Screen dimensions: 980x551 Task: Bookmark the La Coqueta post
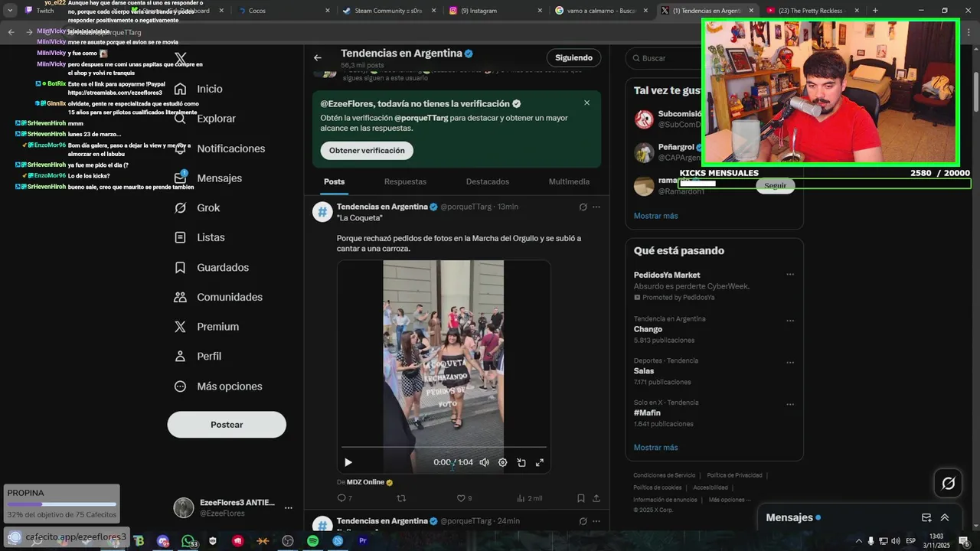(581, 498)
